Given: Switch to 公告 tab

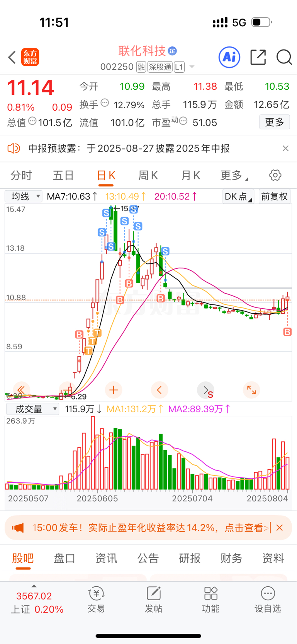Looking at the screenshot, I should (x=148, y=558).
